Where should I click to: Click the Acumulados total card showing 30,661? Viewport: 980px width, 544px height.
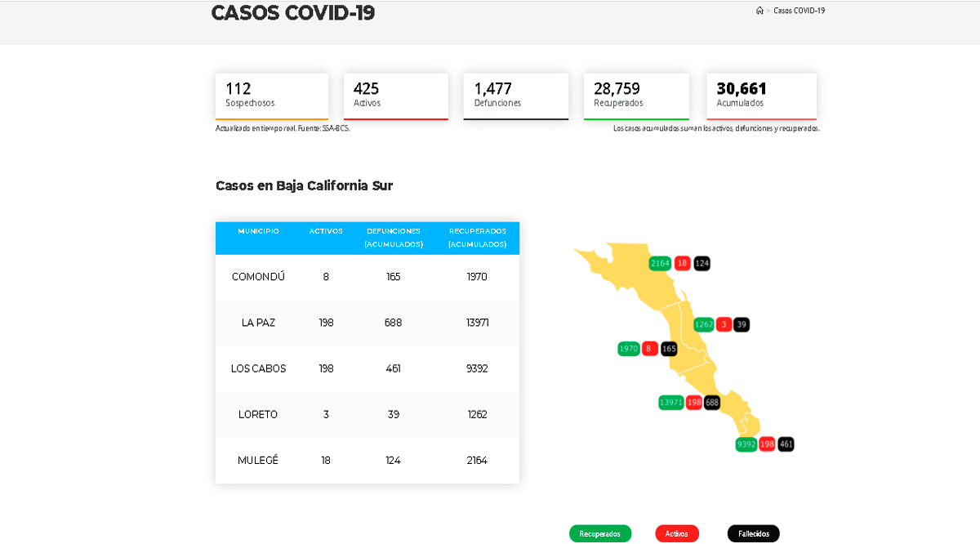[761, 96]
